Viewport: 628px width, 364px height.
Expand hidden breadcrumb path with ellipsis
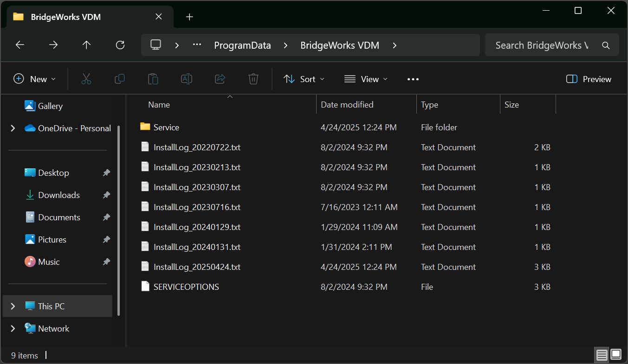tap(197, 45)
